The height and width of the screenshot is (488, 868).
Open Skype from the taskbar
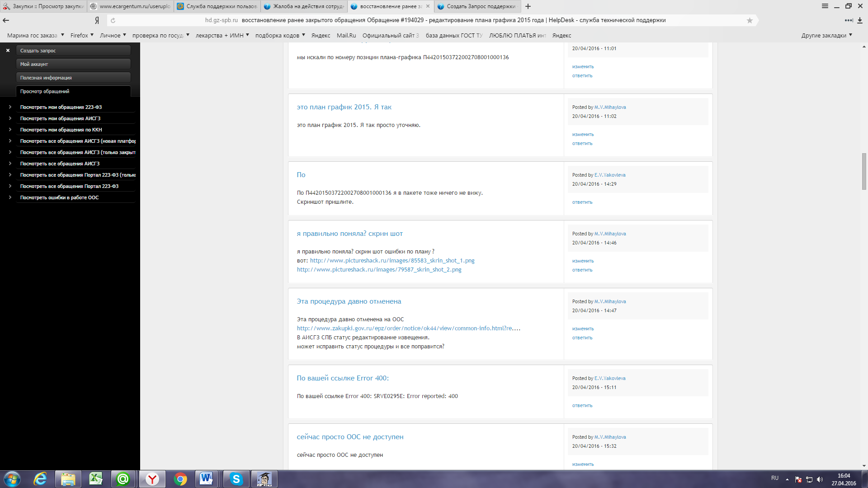[x=236, y=479]
